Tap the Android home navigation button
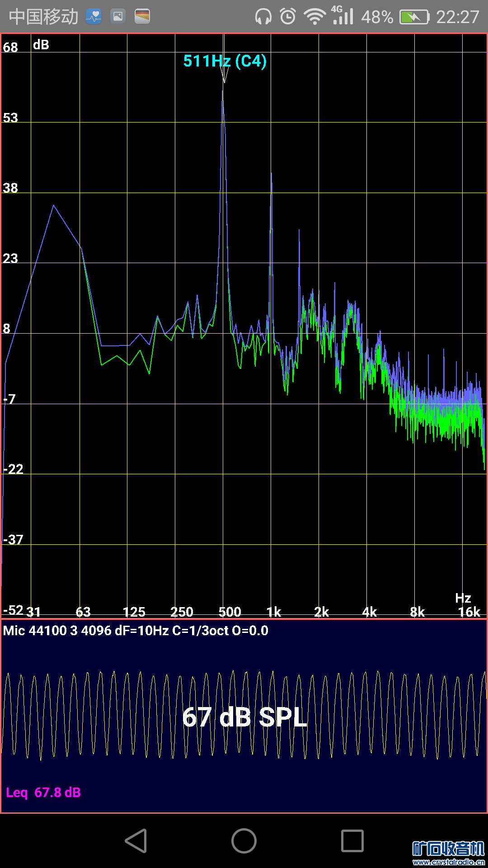488x868 pixels. point(244,841)
